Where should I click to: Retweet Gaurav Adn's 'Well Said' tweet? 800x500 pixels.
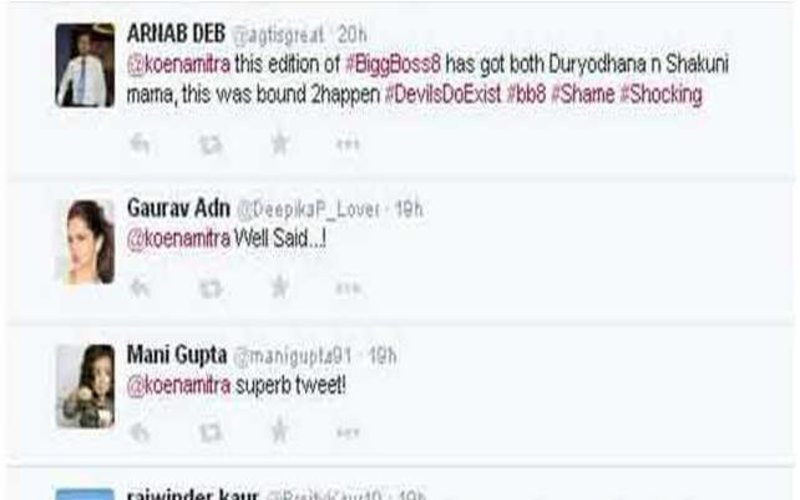(x=211, y=289)
